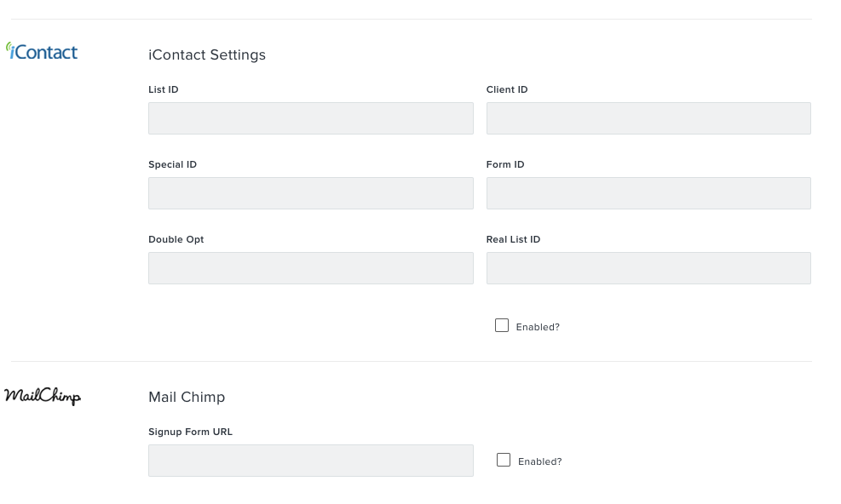This screenshot has height=504, width=841.
Task: Click the iContact Settings heading
Action: 207,54
